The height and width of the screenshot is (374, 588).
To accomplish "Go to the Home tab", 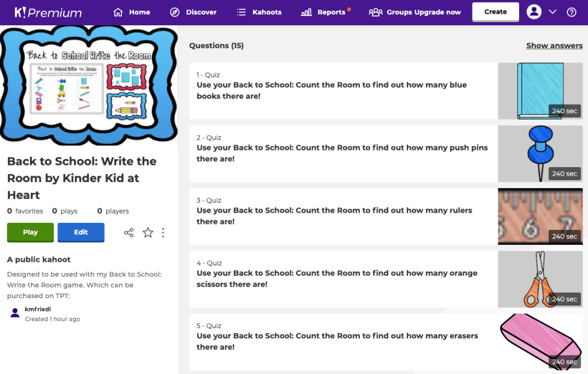I will [x=132, y=12].
